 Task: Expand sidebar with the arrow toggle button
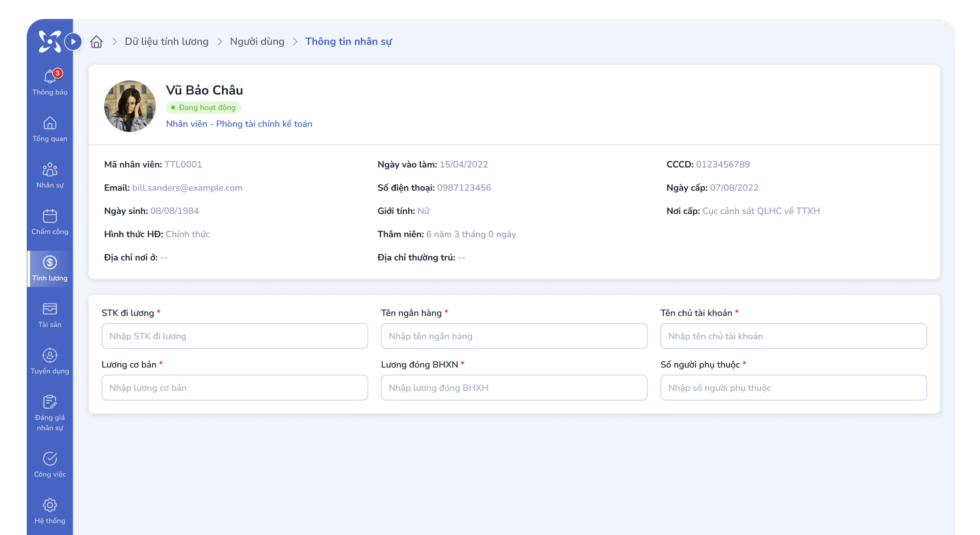click(73, 42)
